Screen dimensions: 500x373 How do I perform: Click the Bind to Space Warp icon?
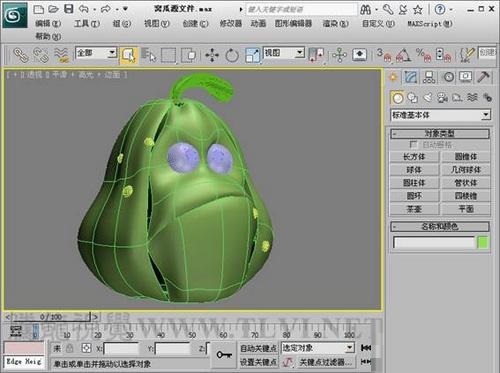(62, 55)
